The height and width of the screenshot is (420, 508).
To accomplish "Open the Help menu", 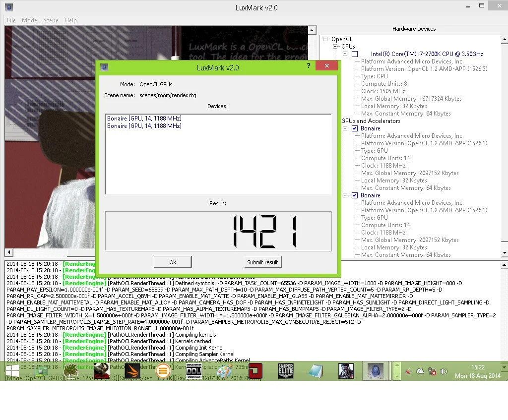I will pos(70,20).
